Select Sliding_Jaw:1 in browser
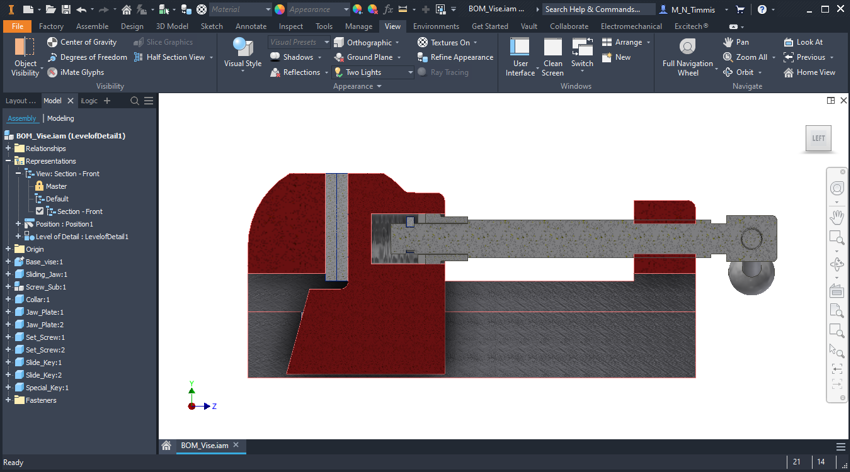Screen dimensions: 850x472 [46, 274]
